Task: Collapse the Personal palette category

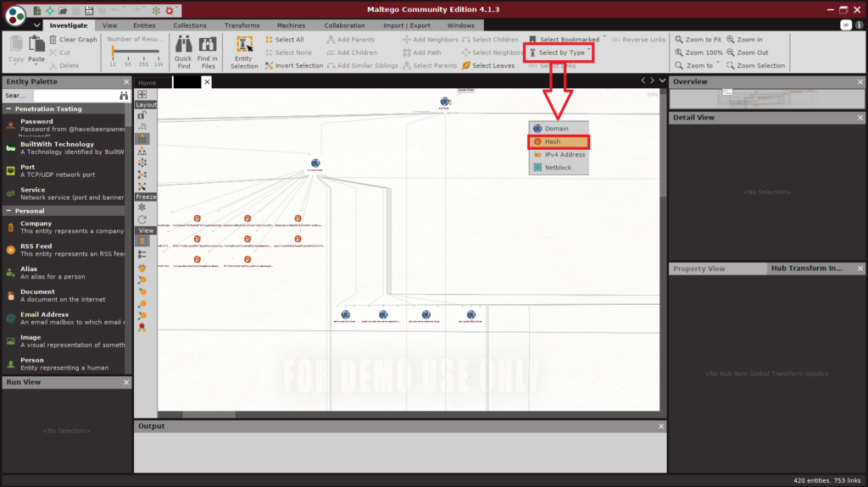Action: click(x=8, y=210)
